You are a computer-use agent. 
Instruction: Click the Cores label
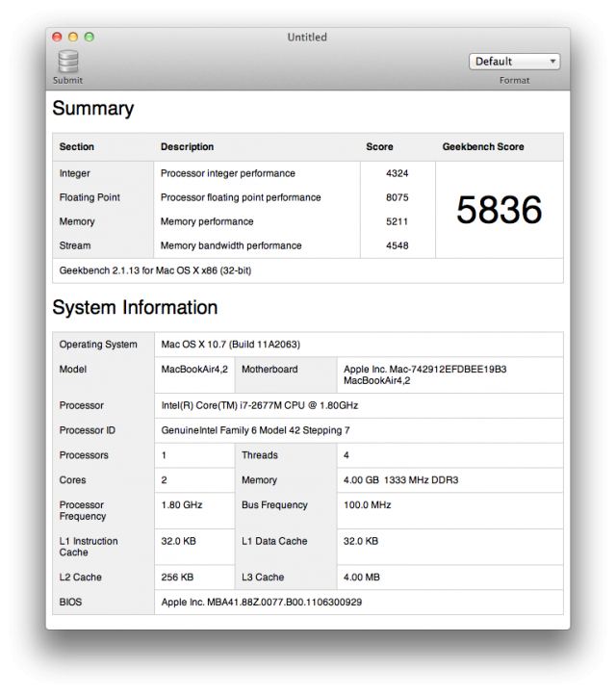pos(72,479)
